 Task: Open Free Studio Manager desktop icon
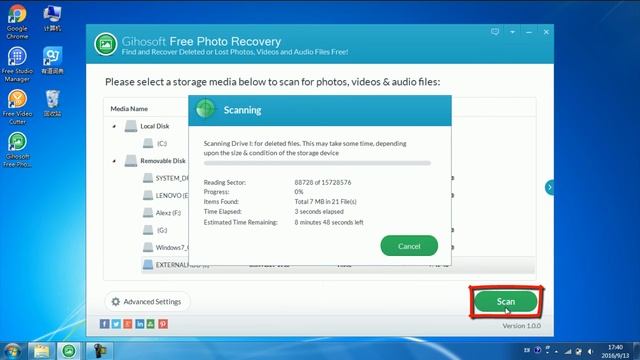(17, 64)
